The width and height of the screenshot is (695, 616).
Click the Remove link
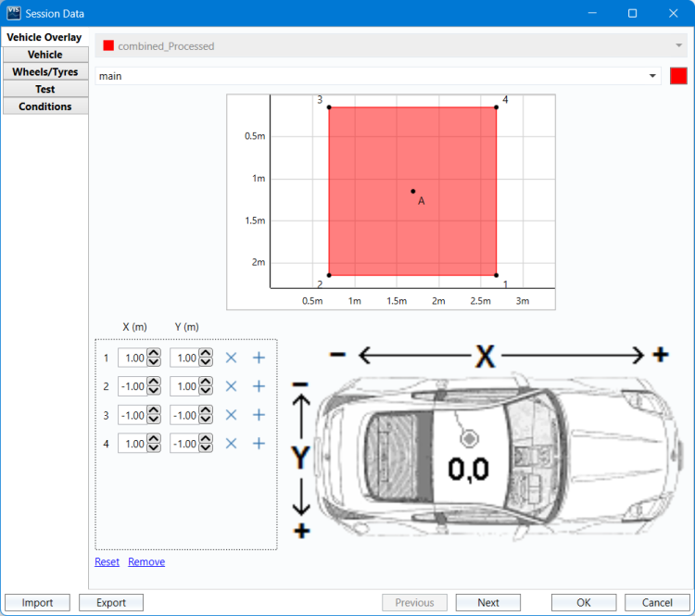[146, 562]
